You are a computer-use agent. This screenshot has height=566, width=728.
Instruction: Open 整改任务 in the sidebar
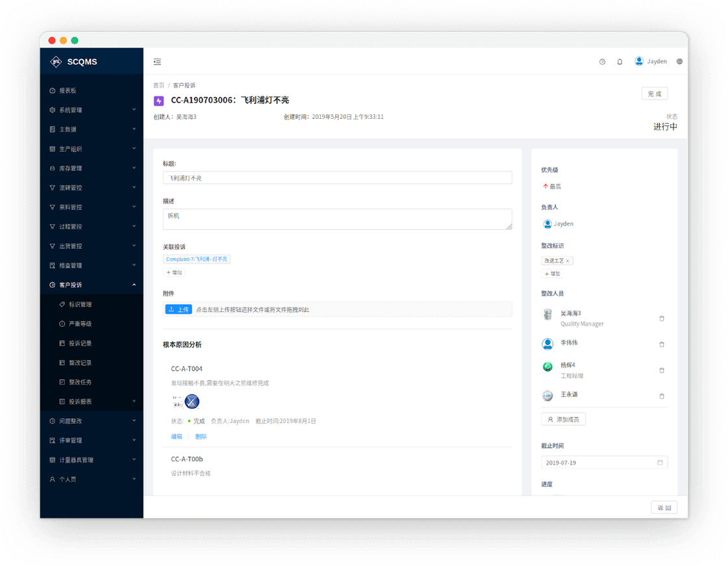pos(80,382)
